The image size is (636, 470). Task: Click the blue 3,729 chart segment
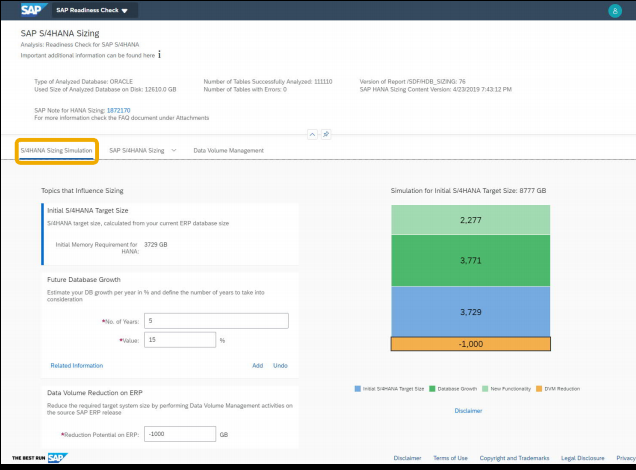(x=471, y=311)
